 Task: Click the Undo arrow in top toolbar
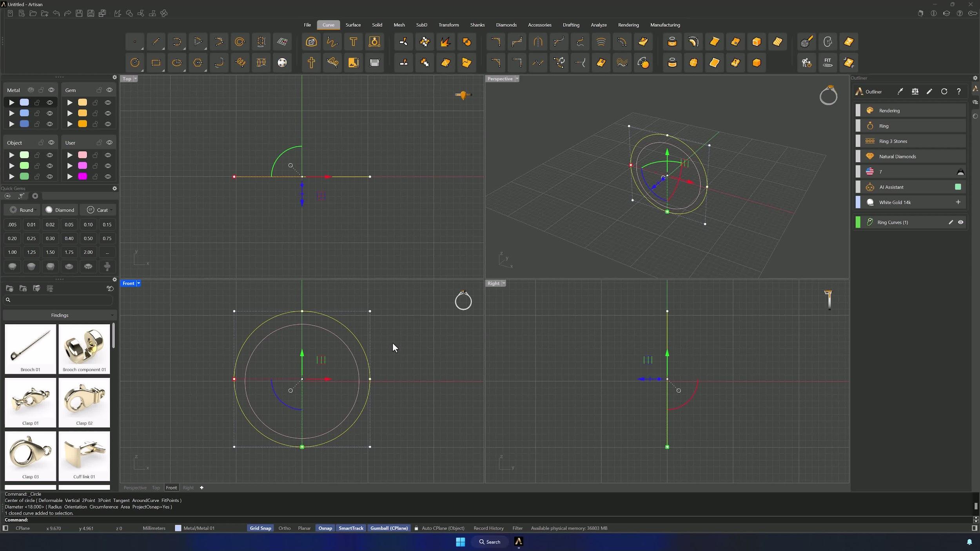(56, 13)
